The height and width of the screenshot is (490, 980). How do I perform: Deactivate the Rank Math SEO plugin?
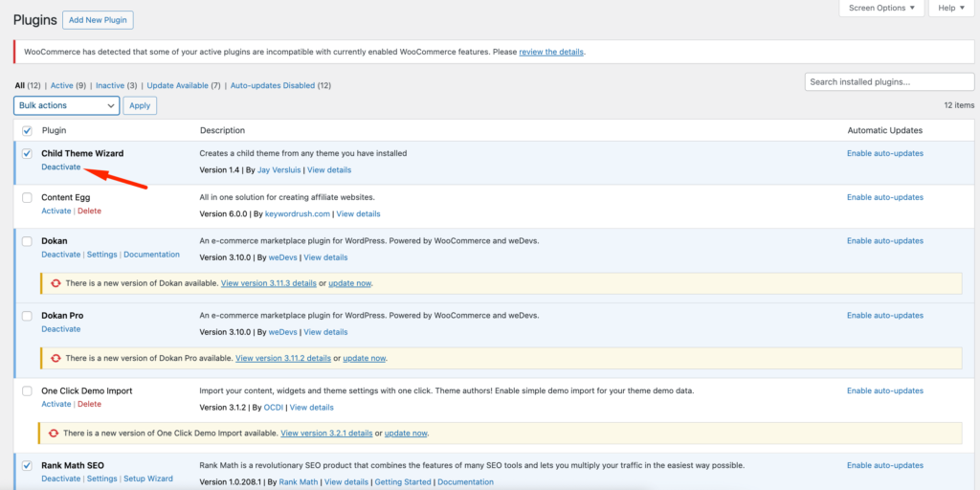pyautogui.click(x=61, y=479)
